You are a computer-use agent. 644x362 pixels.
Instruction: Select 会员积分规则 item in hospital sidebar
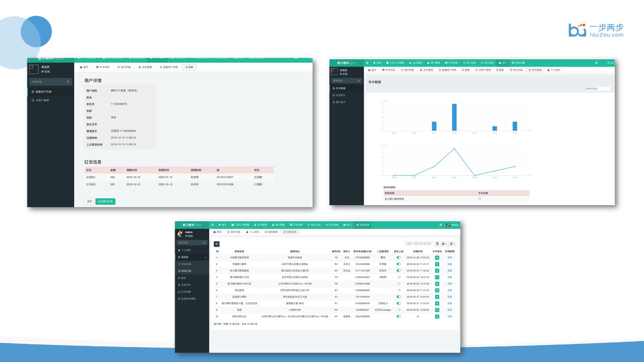(192, 299)
